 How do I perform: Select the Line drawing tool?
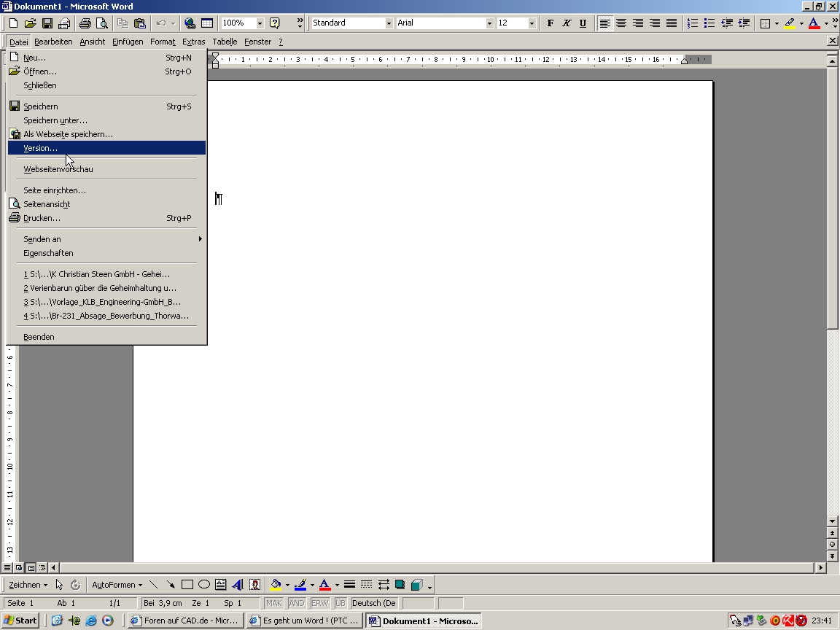[x=154, y=585]
